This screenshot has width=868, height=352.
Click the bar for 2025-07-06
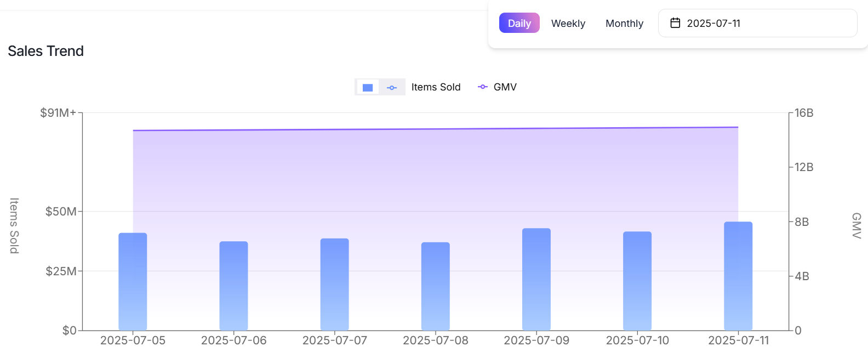click(233, 286)
